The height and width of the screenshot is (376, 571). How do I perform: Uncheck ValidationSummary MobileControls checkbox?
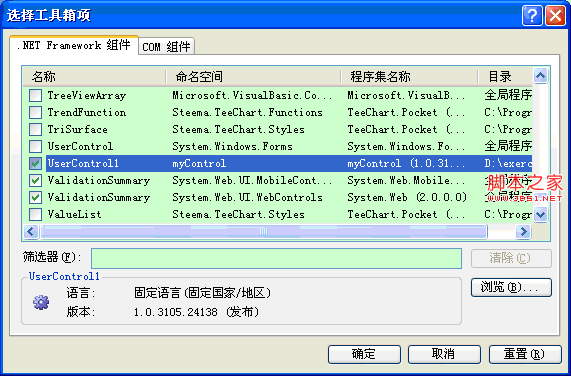click(x=35, y=180)
